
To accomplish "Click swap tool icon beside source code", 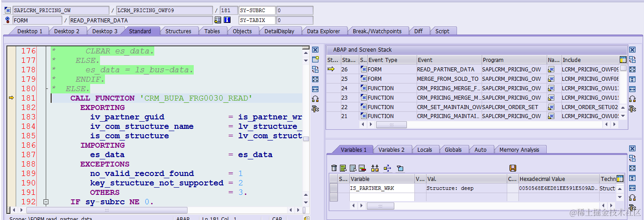I will point(315,69).
